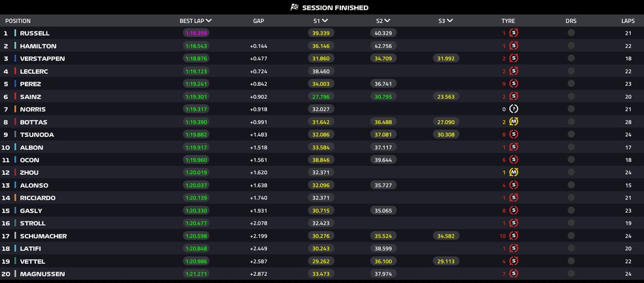Select driver name Bottas
This screenshot has width=644, height=283.
tap(33, 122)
